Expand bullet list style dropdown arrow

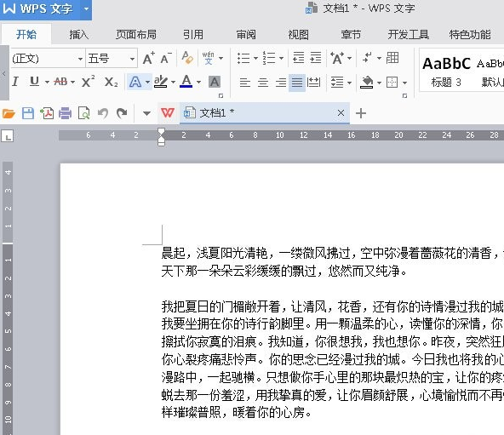(x=255, y=59)
